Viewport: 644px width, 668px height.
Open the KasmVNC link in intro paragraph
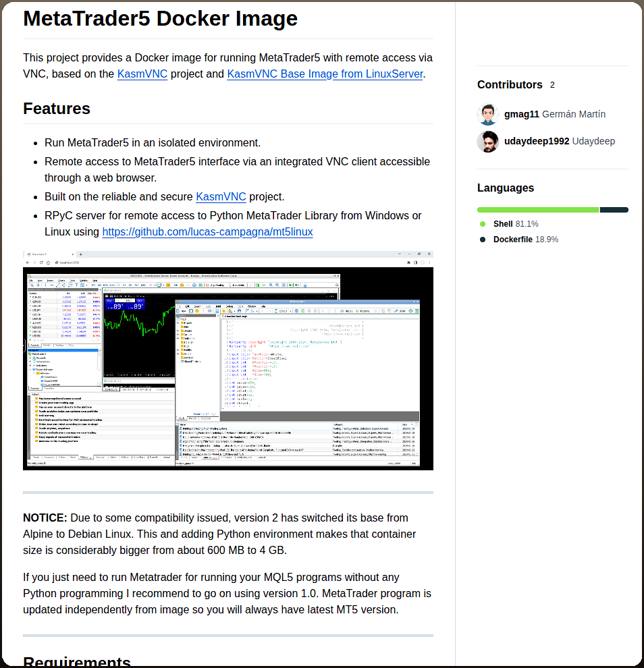[142, 74]
